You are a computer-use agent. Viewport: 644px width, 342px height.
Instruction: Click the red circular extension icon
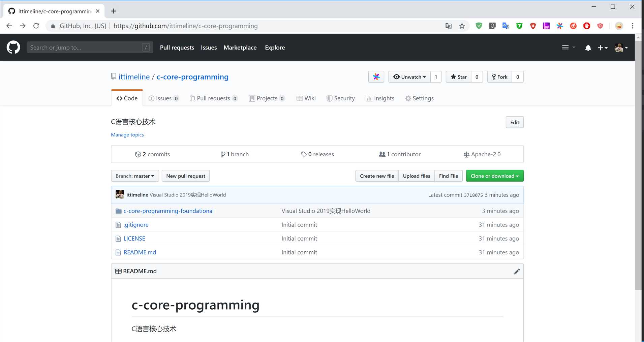click(573, 26)
